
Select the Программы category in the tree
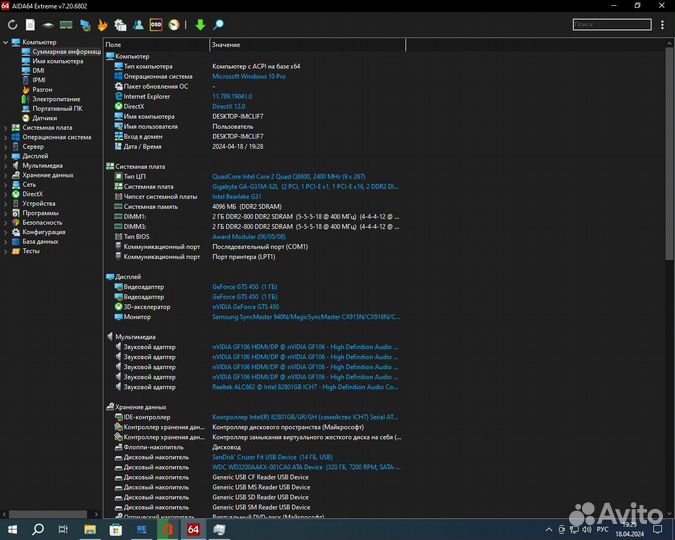point(35,213)
